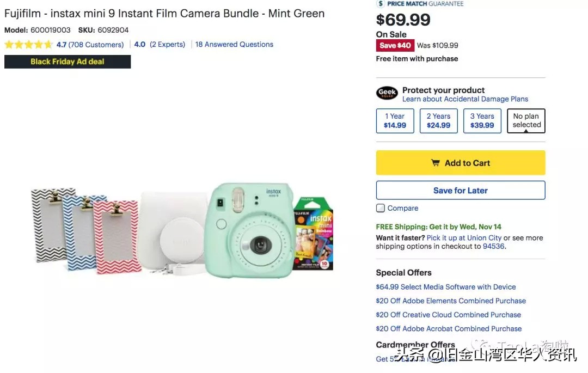View the 18 Answered Questions link
Image resolution: width=588 pixels, height=373 pixels.
click(x=234, y=45)
